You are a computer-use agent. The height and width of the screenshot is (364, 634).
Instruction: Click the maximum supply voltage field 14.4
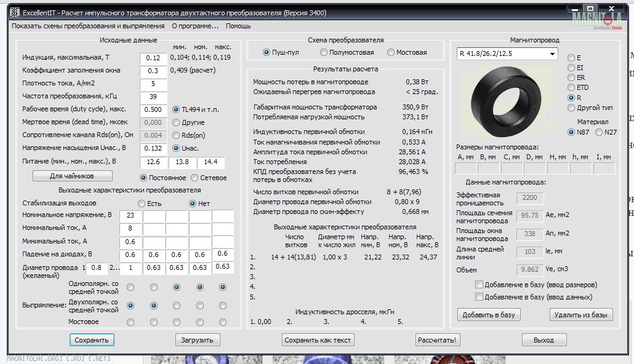[211, 162]
